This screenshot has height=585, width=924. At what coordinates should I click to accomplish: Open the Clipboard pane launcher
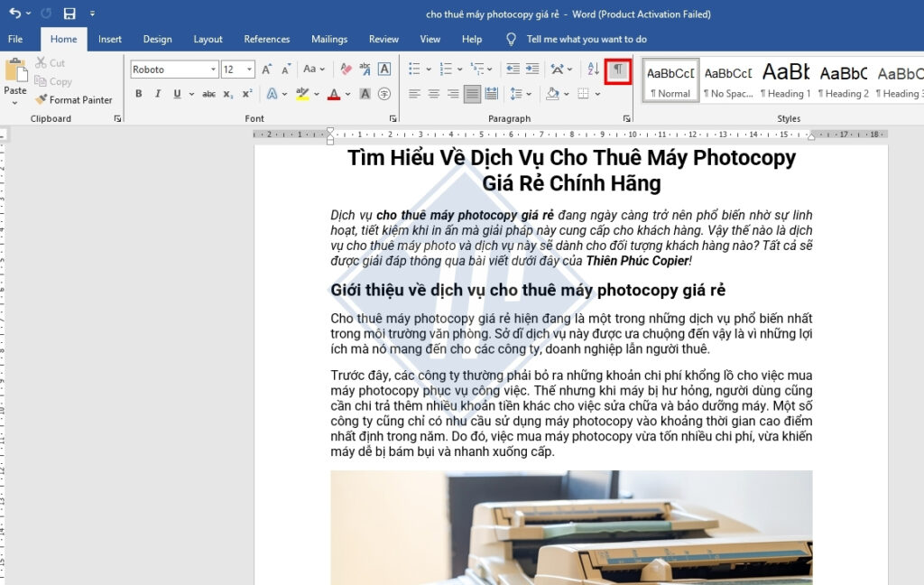pos(117,118)
